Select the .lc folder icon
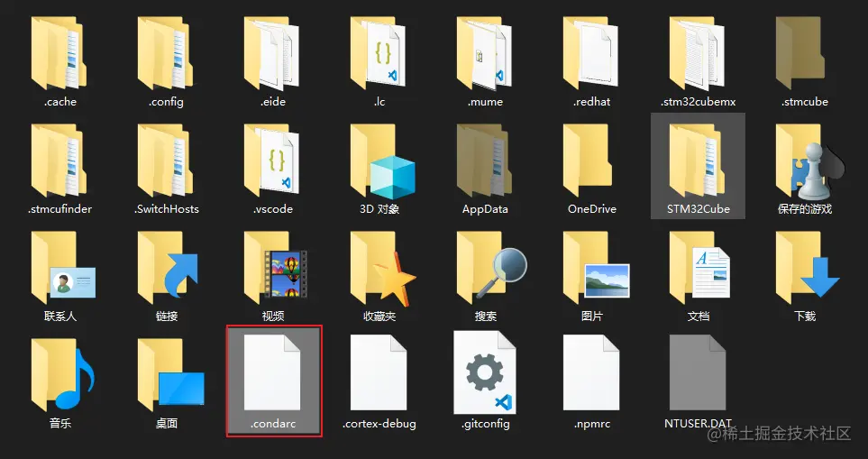Screen dimensions: 868x459 [378, 54]
